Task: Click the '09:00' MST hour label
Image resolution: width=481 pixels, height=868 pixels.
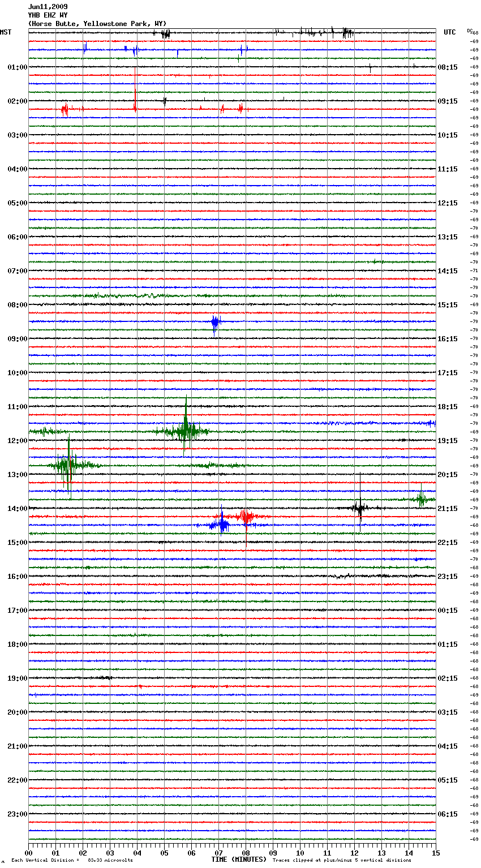Action: 18,339
